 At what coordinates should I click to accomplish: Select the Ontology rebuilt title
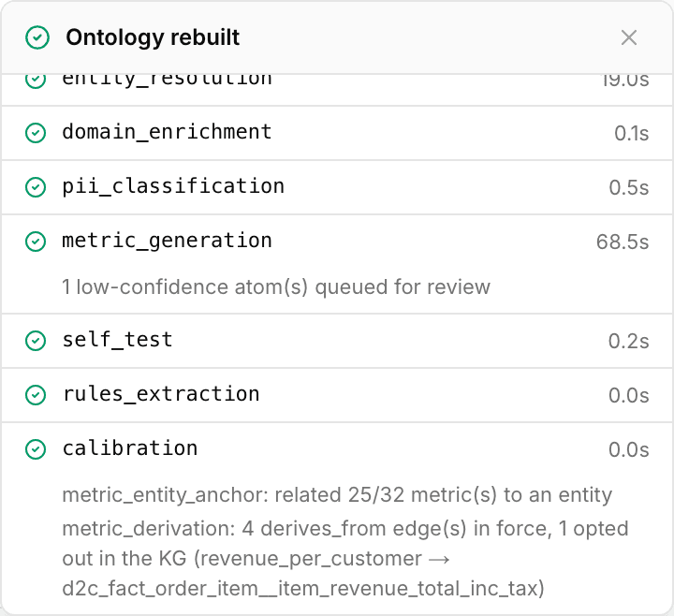(x=153, y=37)
